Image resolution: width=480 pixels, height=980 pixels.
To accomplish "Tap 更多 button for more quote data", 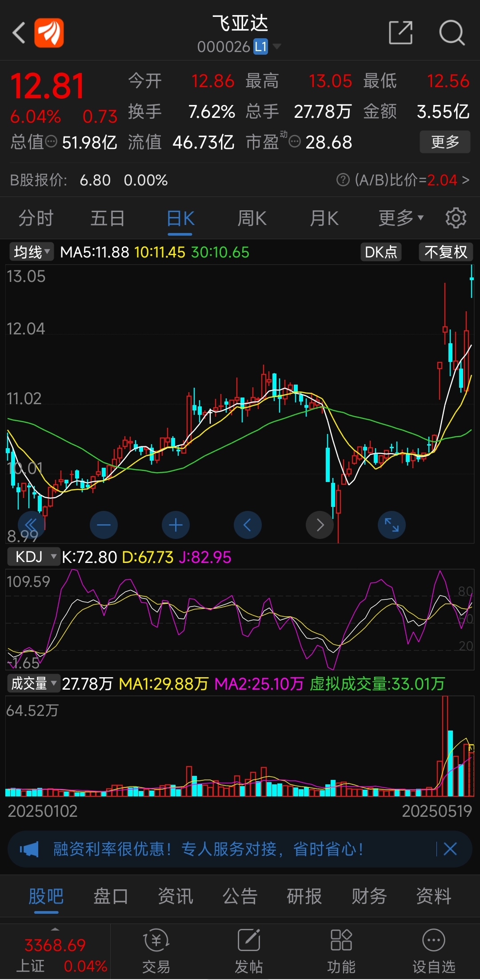I will [x=445, y=142].
